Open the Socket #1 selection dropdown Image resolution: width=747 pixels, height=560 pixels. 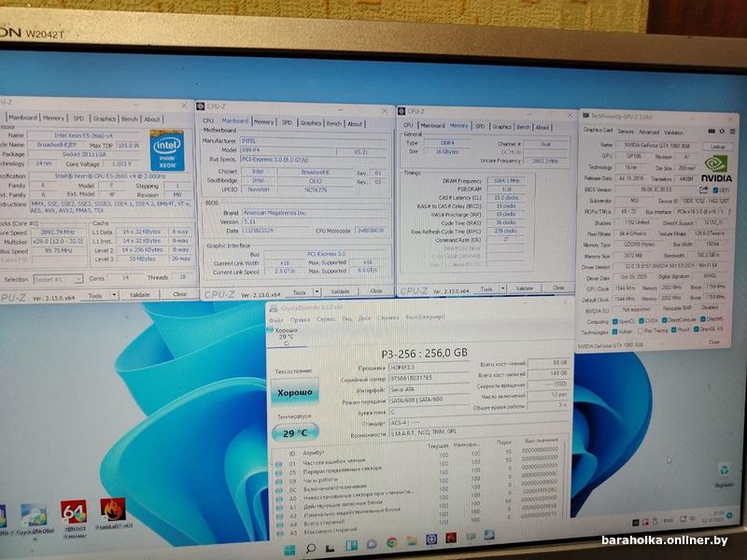click(x=58, y=279)
